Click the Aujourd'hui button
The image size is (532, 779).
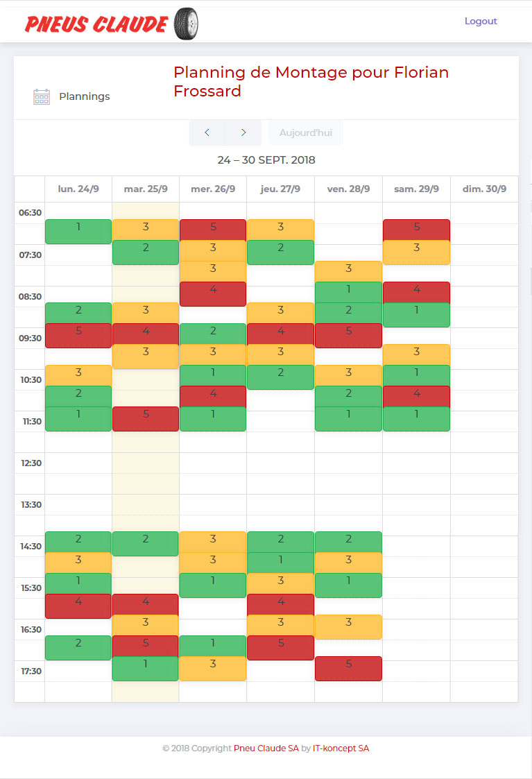(305, 132)
